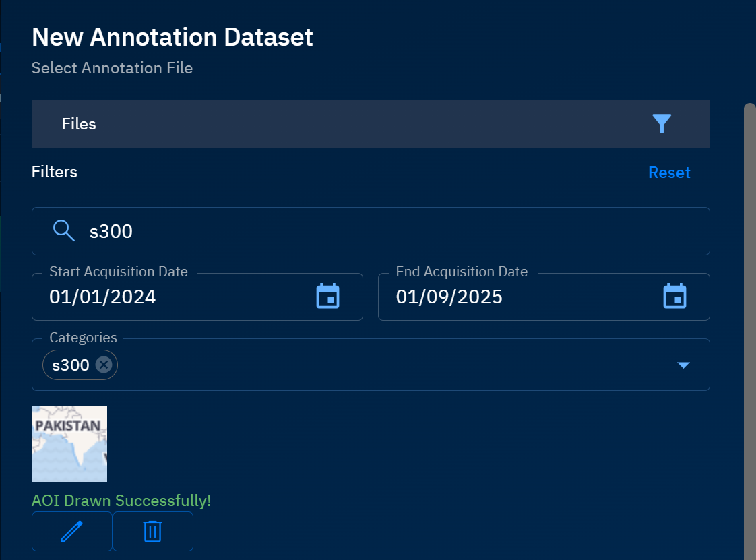The width and height of the screenshot is (756, 560).
Task: Click the magnifying glass search icon
Action: (x=64, y=231)
